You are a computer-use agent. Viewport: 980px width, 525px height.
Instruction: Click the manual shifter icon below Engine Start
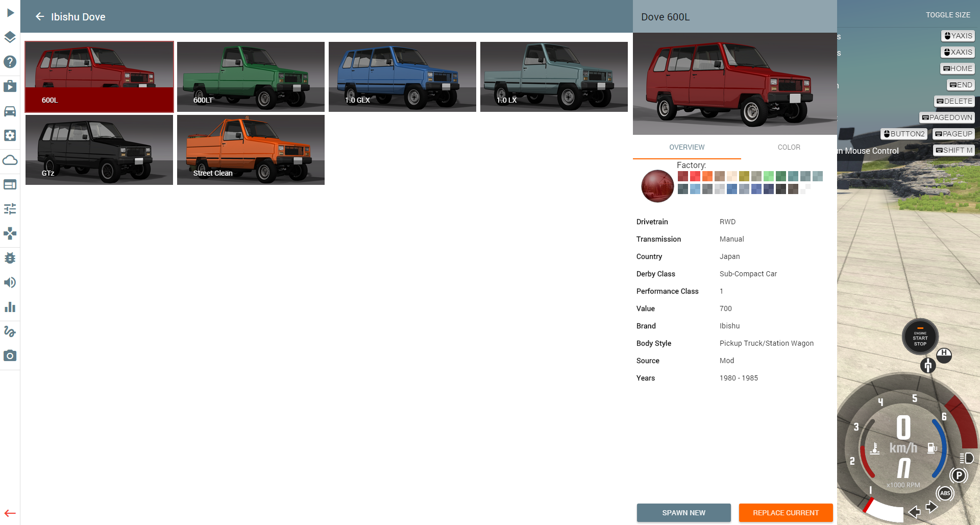click(928, 365)
